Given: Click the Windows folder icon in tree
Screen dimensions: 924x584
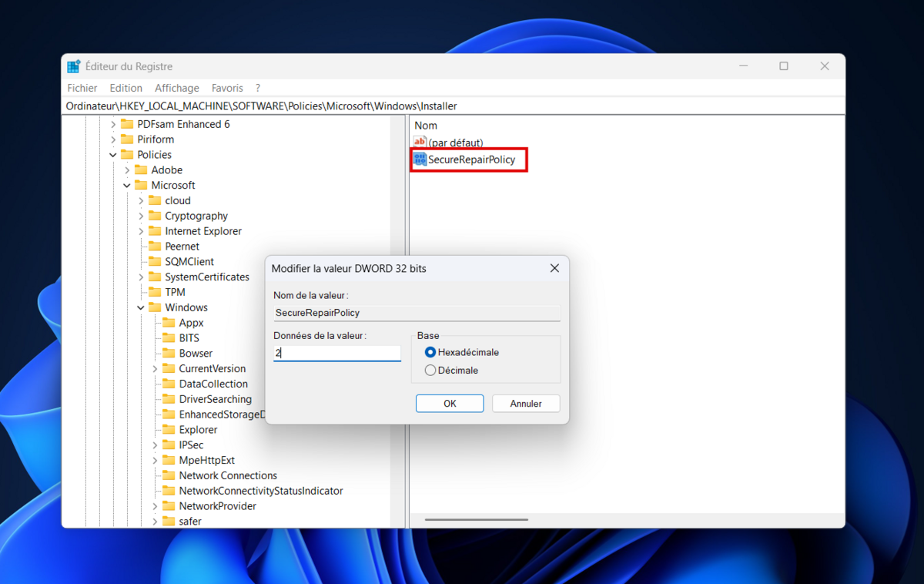Looking at the screenshot, I should coord(155,307).
